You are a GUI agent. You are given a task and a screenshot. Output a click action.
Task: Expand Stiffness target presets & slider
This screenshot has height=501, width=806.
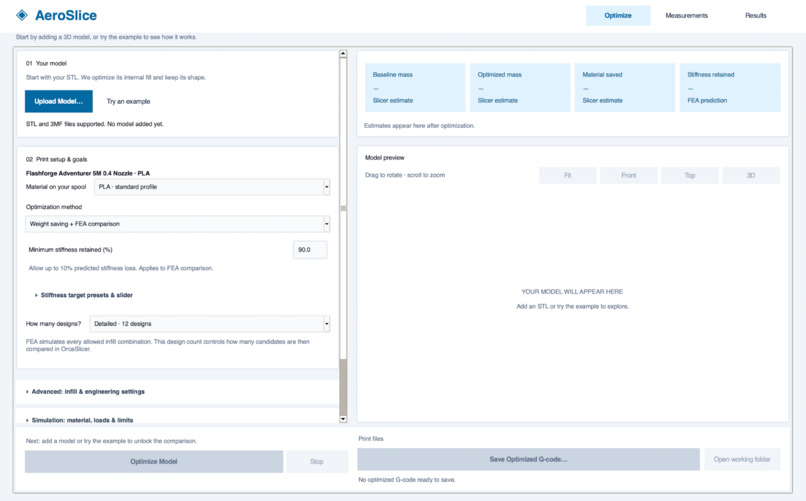click(x=83, y=295)
